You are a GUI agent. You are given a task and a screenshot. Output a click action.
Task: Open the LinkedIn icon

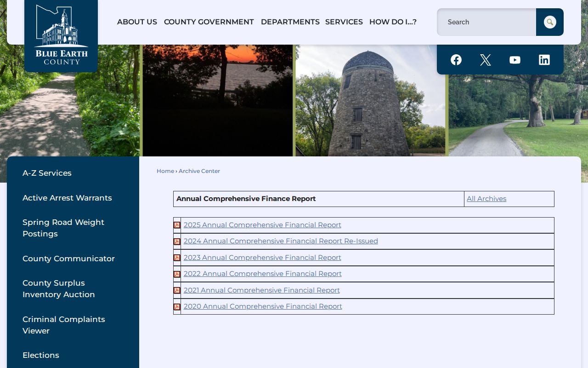pos(544,60)
